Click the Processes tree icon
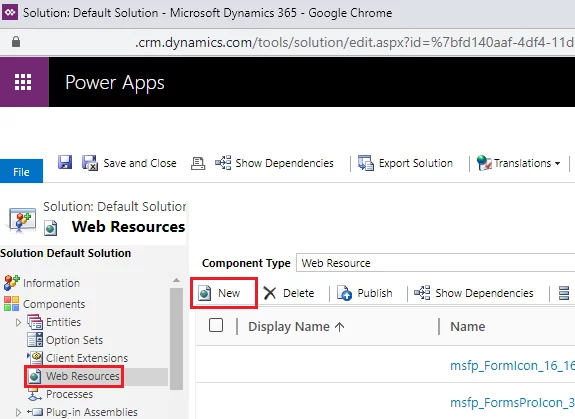This screenshot has height=419, width=575. (35, 394)
